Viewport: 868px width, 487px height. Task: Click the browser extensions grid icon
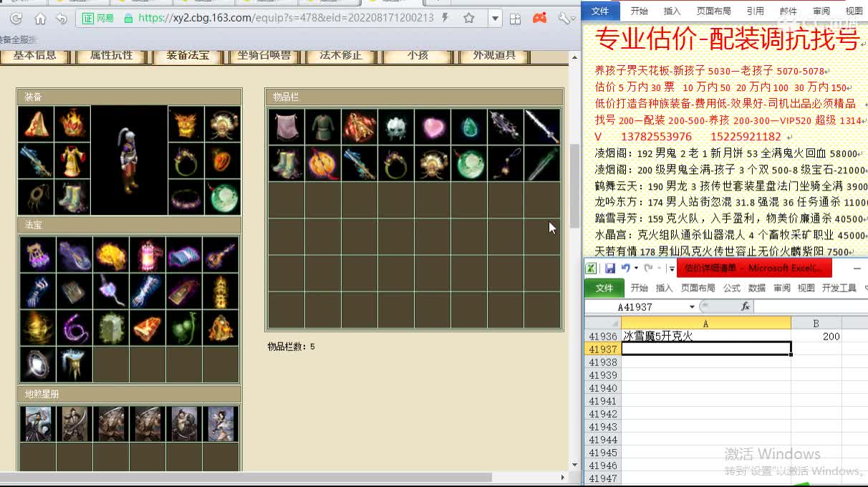516,18
